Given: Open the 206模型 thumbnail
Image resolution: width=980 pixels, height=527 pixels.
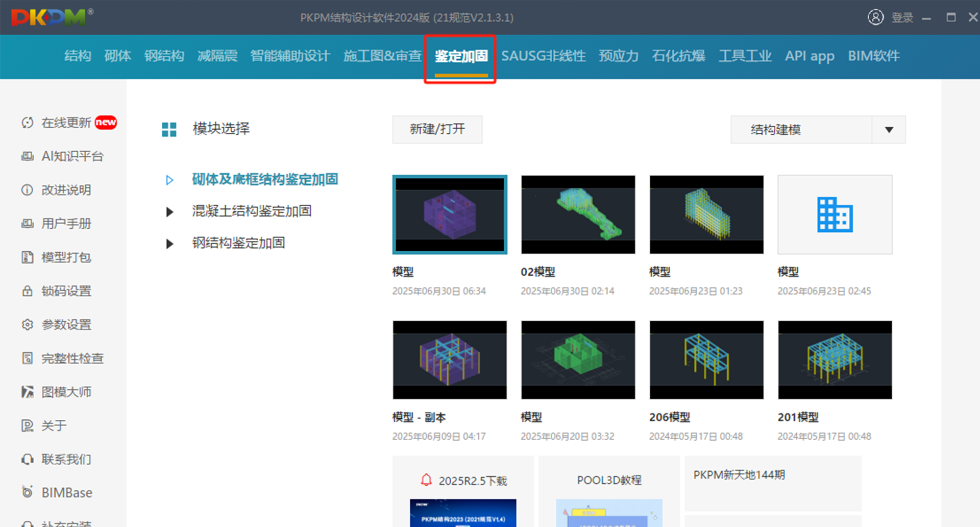Looking at the screenshot, I should click(x=706, y=360).
